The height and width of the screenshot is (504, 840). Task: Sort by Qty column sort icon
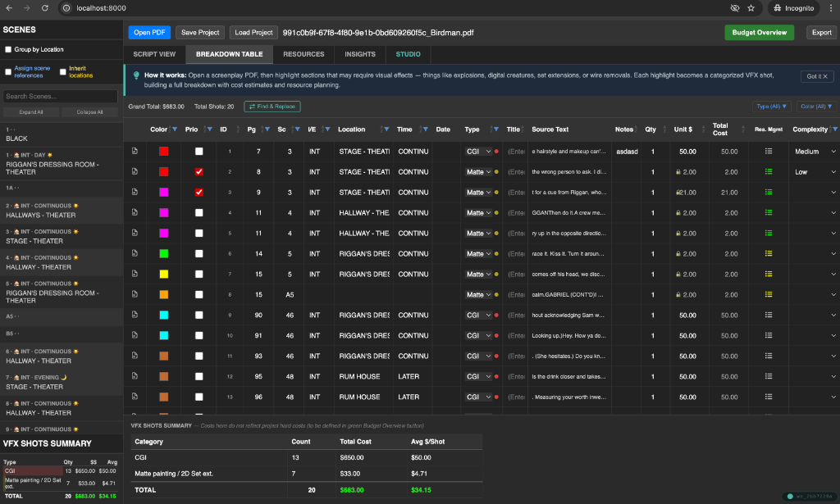pyautogui.click(x=664, y=129)
